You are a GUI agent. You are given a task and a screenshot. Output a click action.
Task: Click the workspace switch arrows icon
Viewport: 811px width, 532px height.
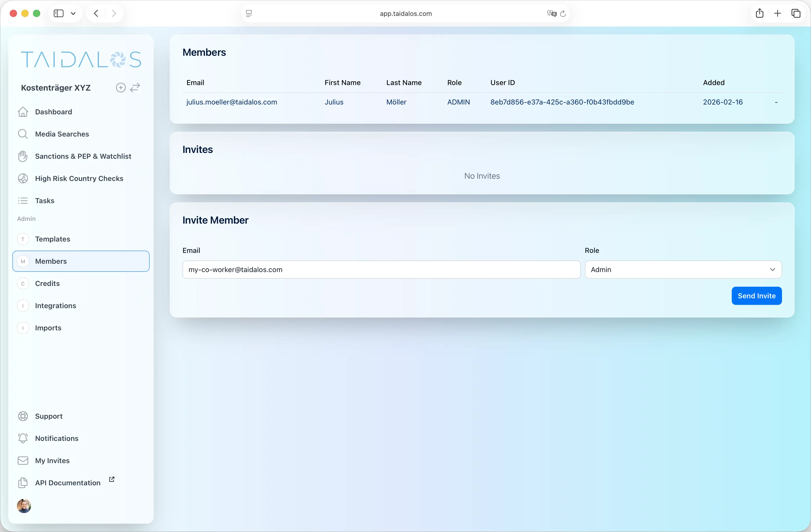[x=135, y=88]
